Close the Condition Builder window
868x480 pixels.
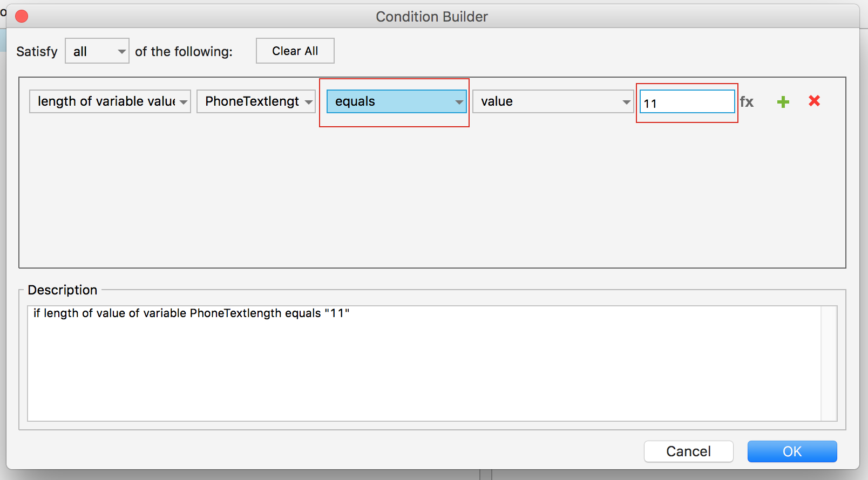22,17
